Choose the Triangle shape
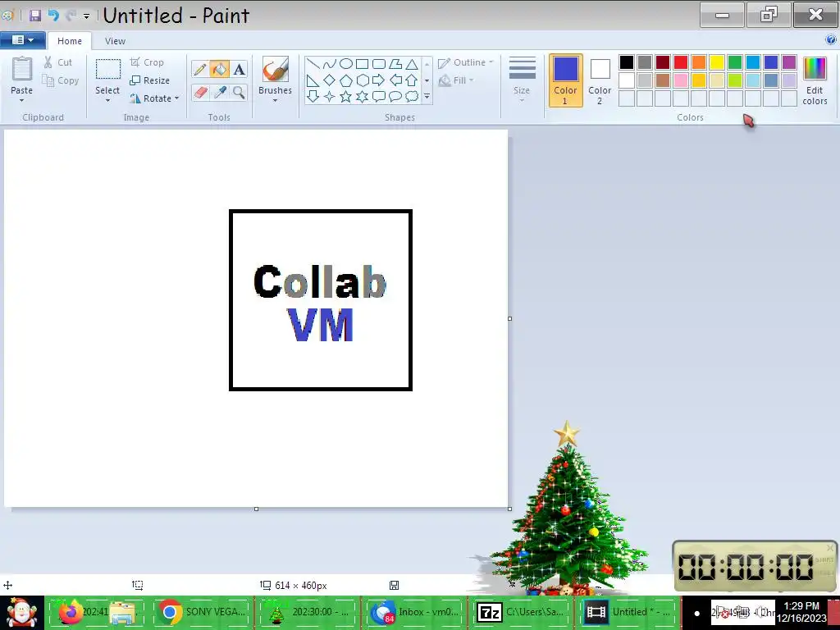Viewport: 840px width, 630px height. click(412, 64)
